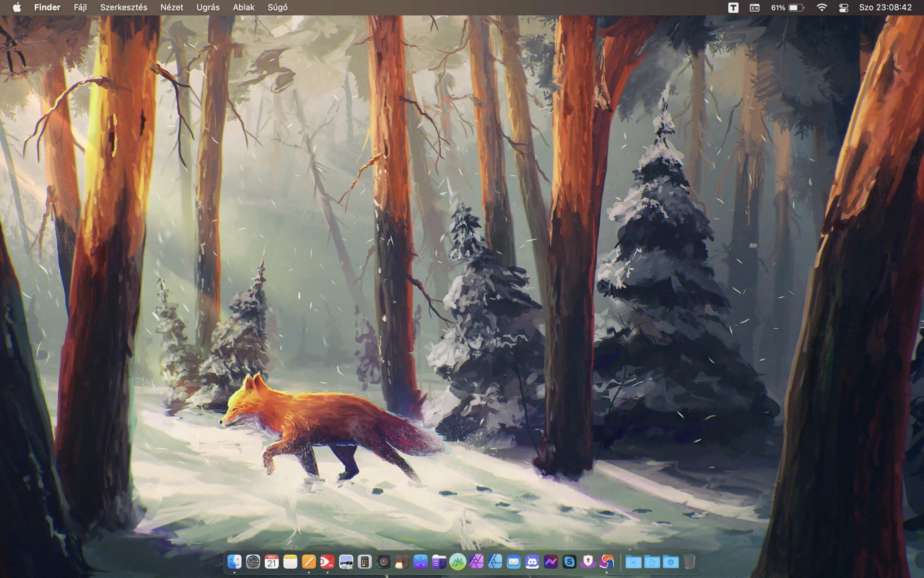924x578 pixels.
Task: Open Finder from the Dock
Action: 235,562
